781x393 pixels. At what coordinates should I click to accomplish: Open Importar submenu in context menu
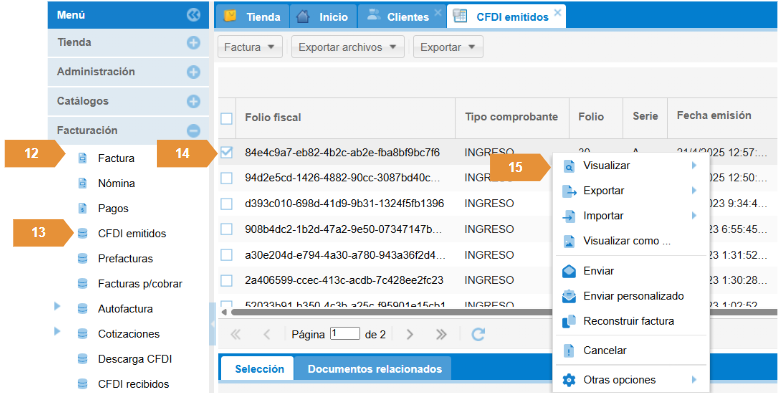631,216
